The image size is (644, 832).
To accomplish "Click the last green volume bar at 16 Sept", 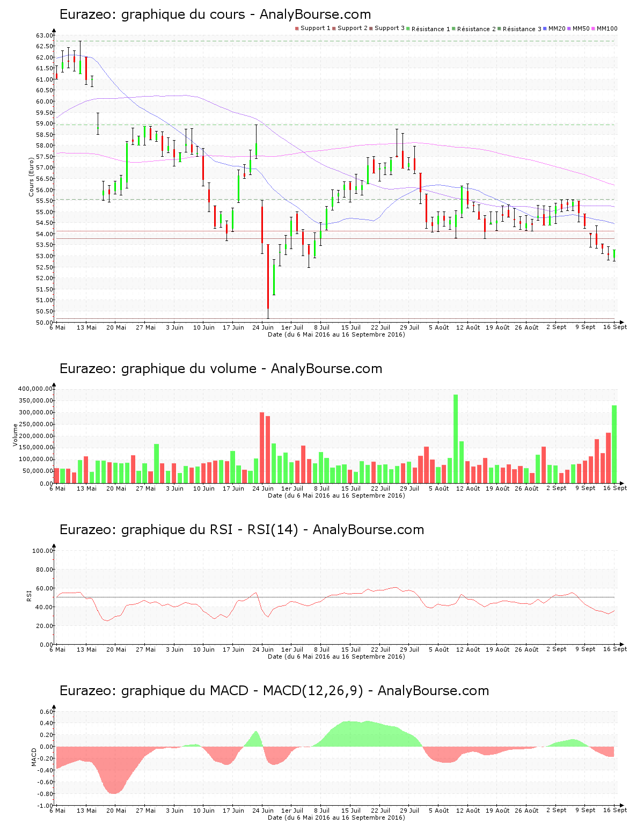I will [x=614, y=444].
